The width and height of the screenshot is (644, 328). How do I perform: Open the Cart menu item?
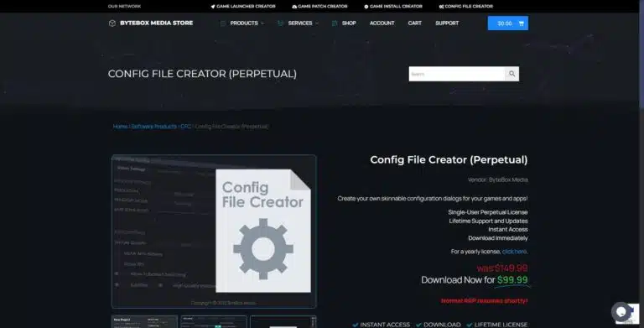[415, 23]
